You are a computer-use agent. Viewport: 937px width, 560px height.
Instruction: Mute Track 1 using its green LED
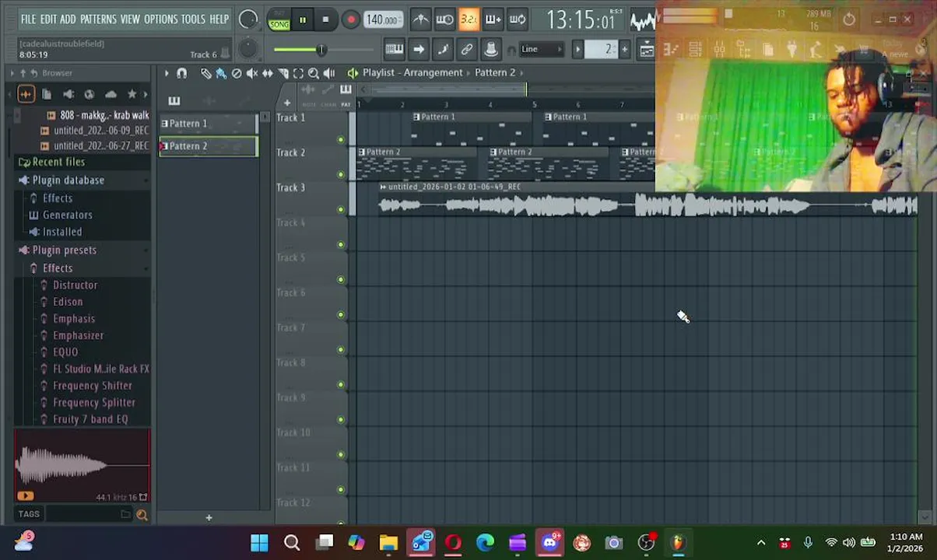(x=341, y=140)
